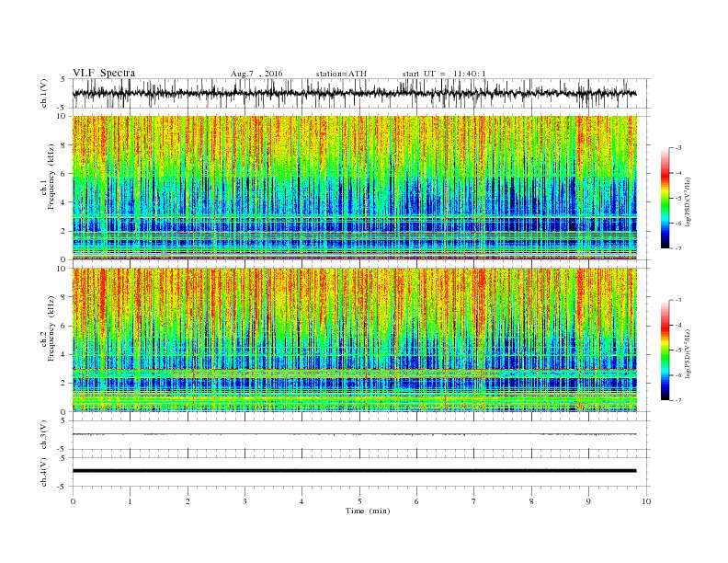Click the "Time (min)" x-axis label
The image size is (728, 563).
[x=368, y=511]
